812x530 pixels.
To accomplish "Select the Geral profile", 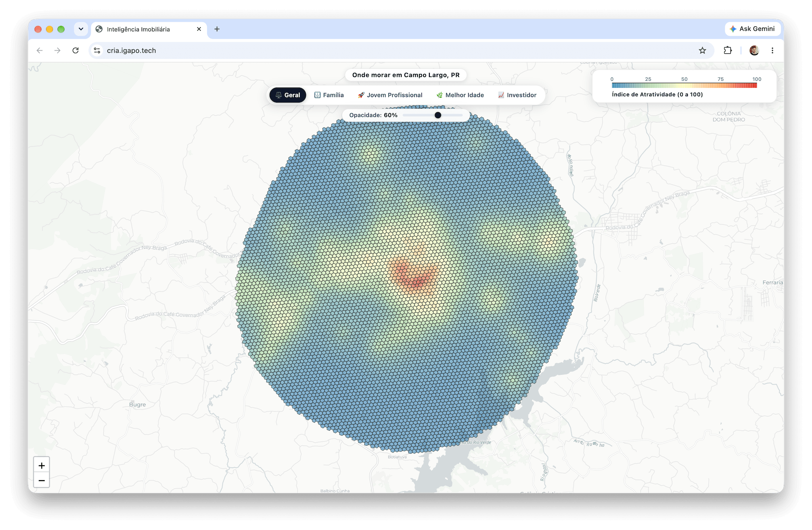I will pos(288,95).
